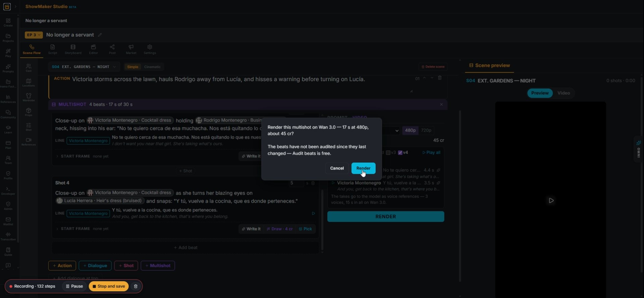Open the Transcriber sidebar icon
Viewport: 644px width, 298px height.
point(8,237)
